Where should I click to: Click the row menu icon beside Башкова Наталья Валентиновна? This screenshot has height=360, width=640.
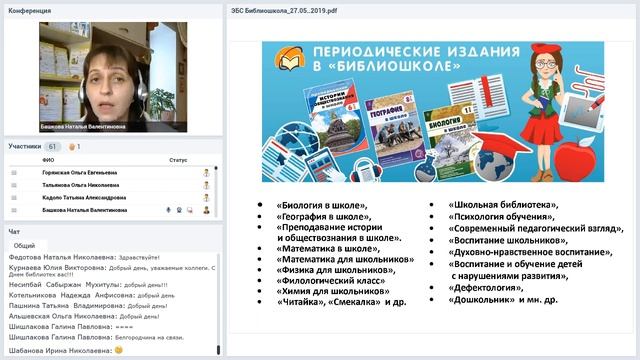tap(14, 210)
